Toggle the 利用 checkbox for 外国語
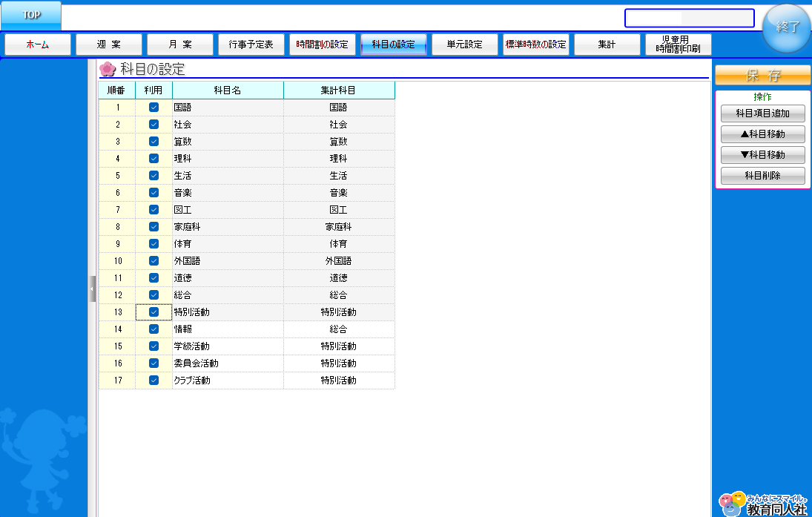 click(154, 261)
